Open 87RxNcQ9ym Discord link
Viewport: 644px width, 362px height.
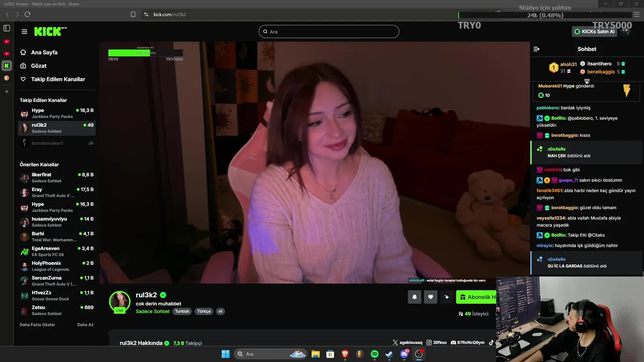468,342
